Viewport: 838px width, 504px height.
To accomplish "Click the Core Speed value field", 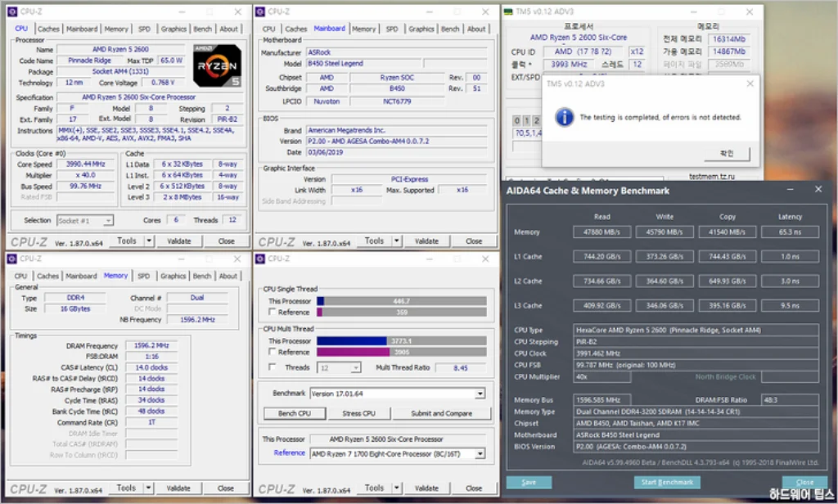I will [x=85, y=164].
